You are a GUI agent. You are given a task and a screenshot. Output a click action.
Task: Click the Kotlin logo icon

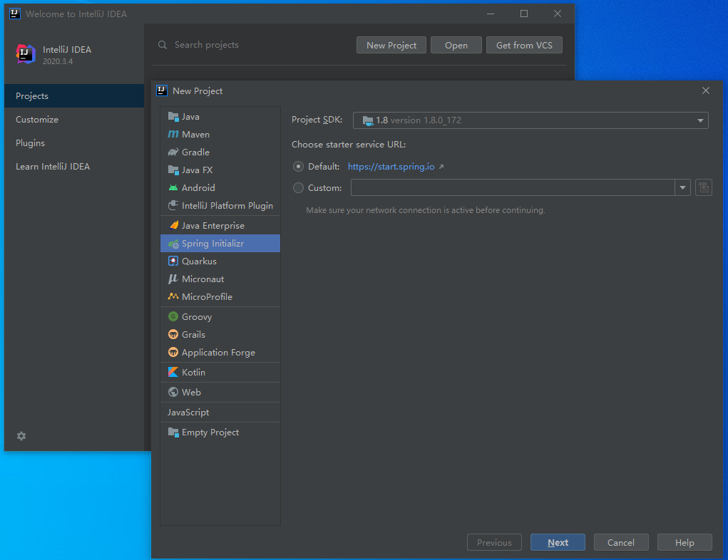173,372
